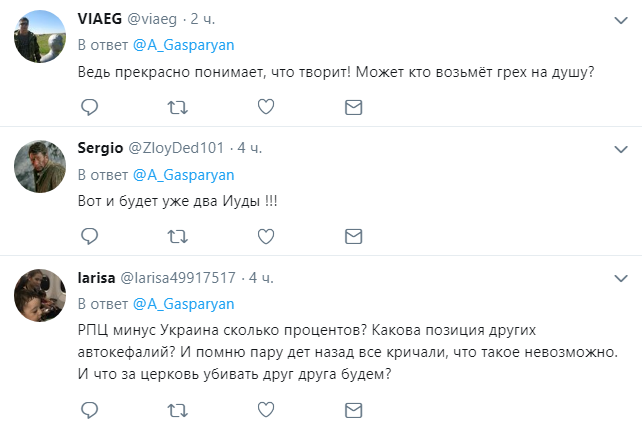The image size is (642, 426).
Task: Like the tweet by VIAEG
Action: (x=265, y=107)
